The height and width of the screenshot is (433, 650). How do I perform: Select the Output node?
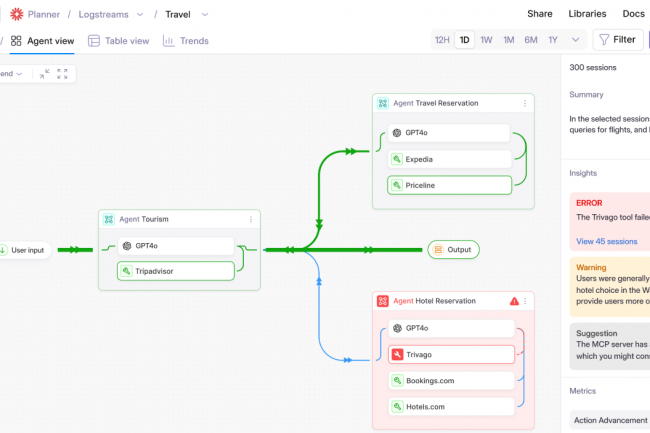(x=453, y=250)
